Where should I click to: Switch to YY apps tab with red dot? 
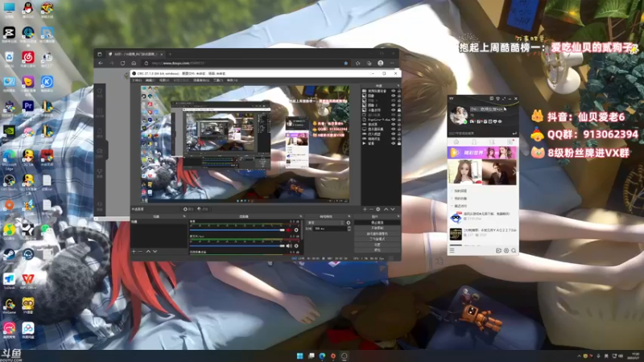pos(510,142)
